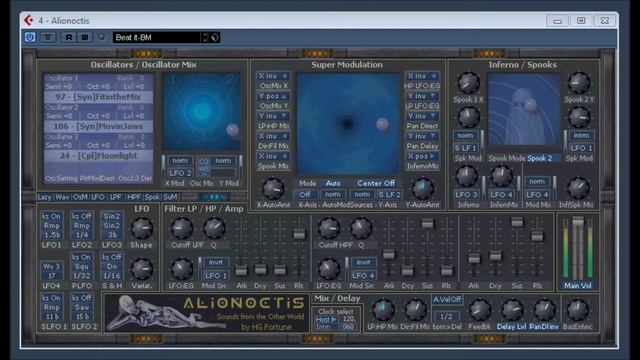640x360 pixels.
Task: Switch to the Wav tab
Action: pos(62,197)
